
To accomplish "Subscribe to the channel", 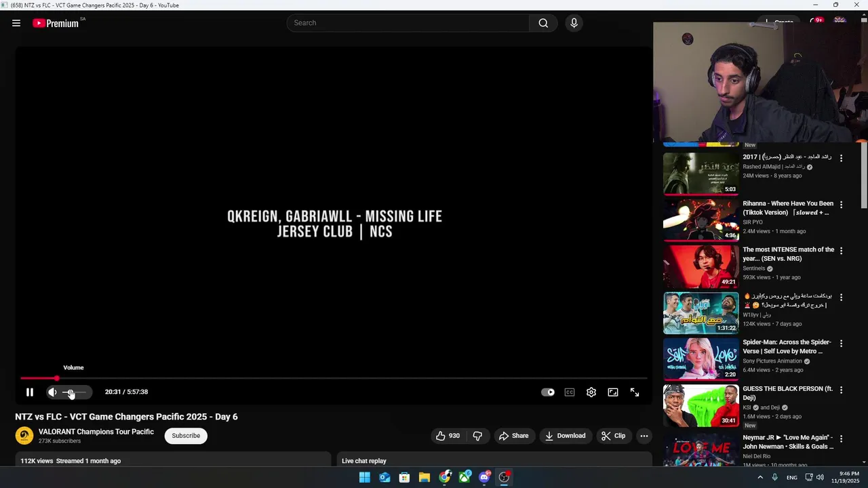I will (186, 436).
